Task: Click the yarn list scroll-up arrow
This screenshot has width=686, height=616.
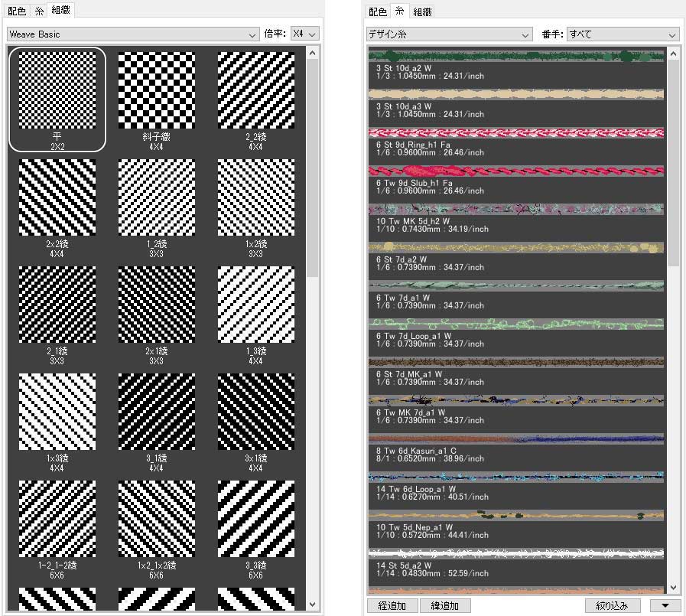Action: coord(673,54)
